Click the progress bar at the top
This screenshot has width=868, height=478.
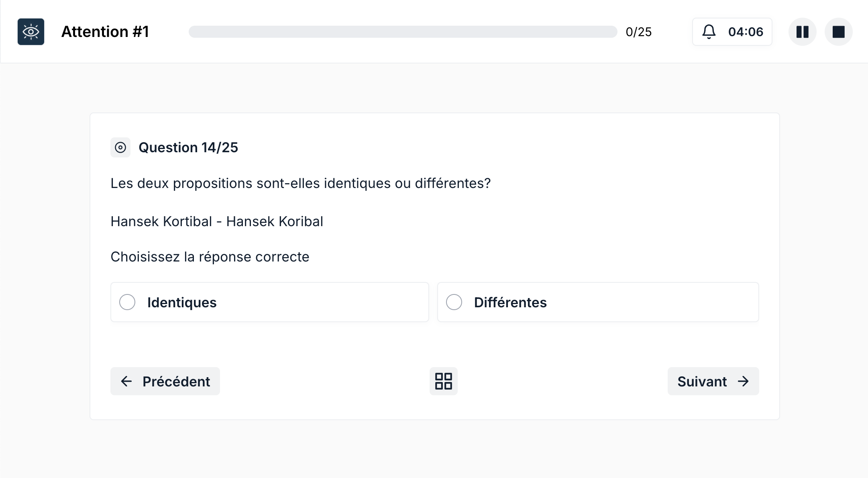coord(401,31)
